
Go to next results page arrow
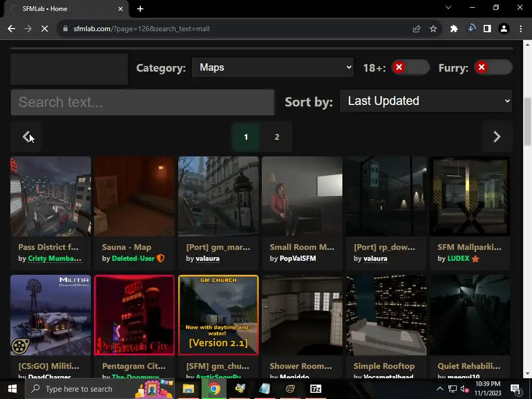[497, 137]
